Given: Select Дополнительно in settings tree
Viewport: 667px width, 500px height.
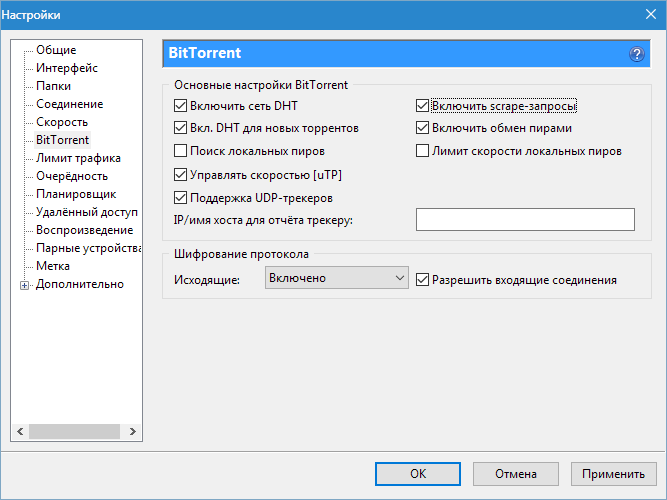Looking at the screenshot, I should 80,284.
